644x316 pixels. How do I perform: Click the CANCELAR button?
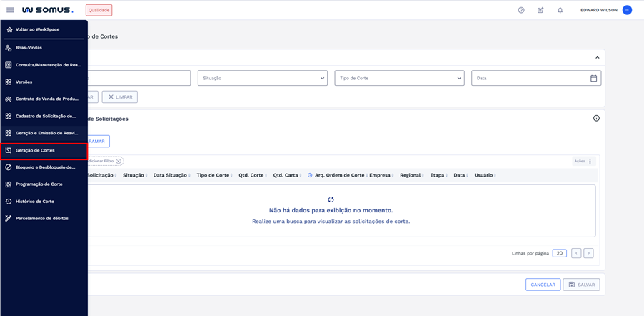[x=543, y=285]
